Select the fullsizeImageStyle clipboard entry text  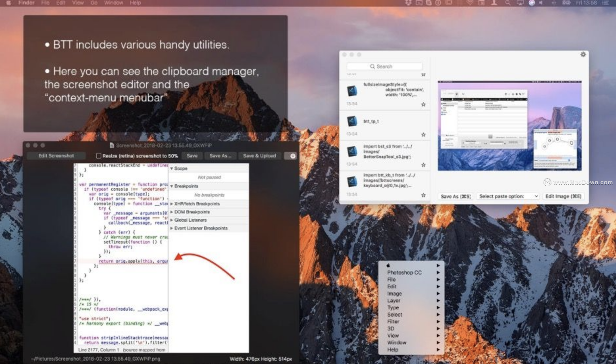coord(393,90)
